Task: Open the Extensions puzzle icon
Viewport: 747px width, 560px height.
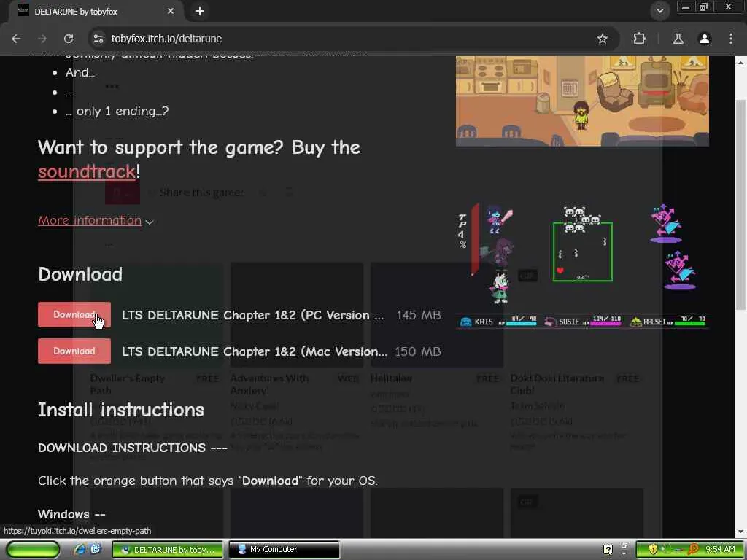Action: (x=639, y=39)
